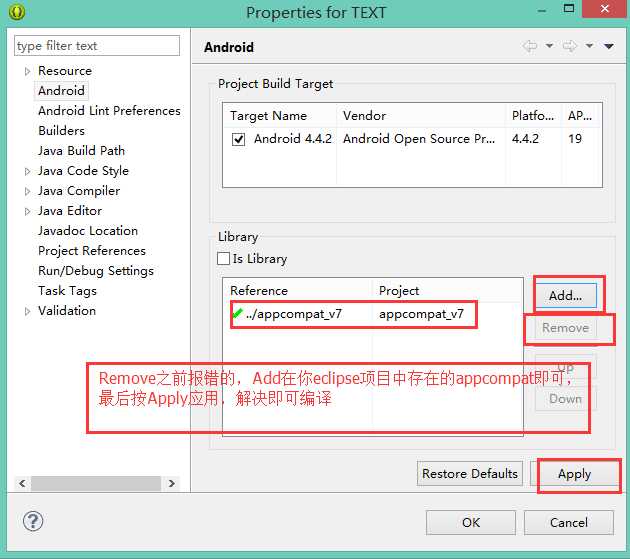
Task: Click the AP... column header
Action: (x=582, y=116)
